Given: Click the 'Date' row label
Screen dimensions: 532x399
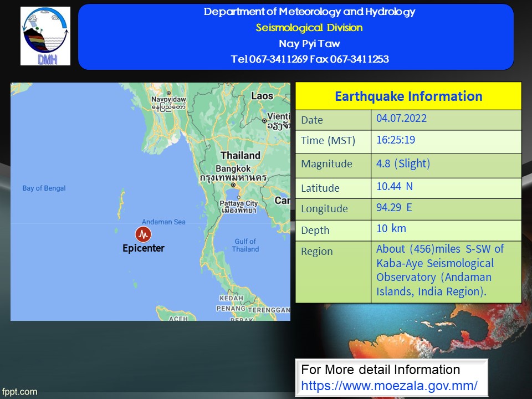Looking at the screenshot, I should pos(312,120).
